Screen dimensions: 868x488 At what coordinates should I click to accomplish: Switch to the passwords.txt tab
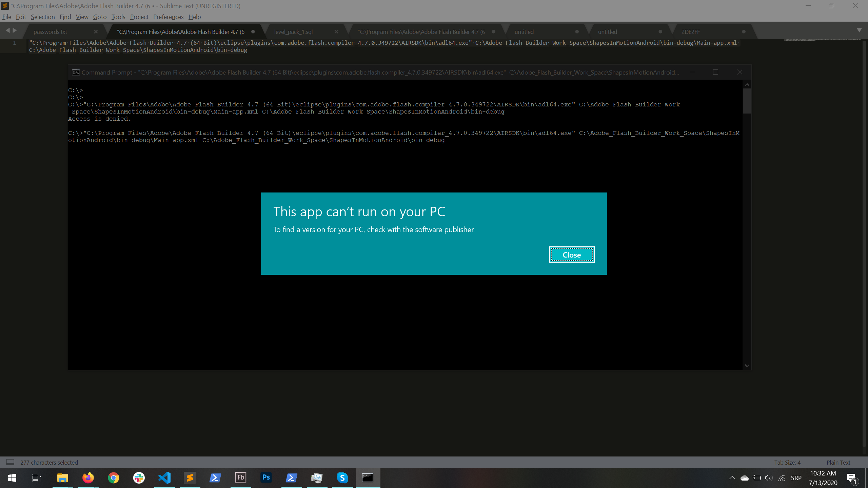tap(50, 32)
